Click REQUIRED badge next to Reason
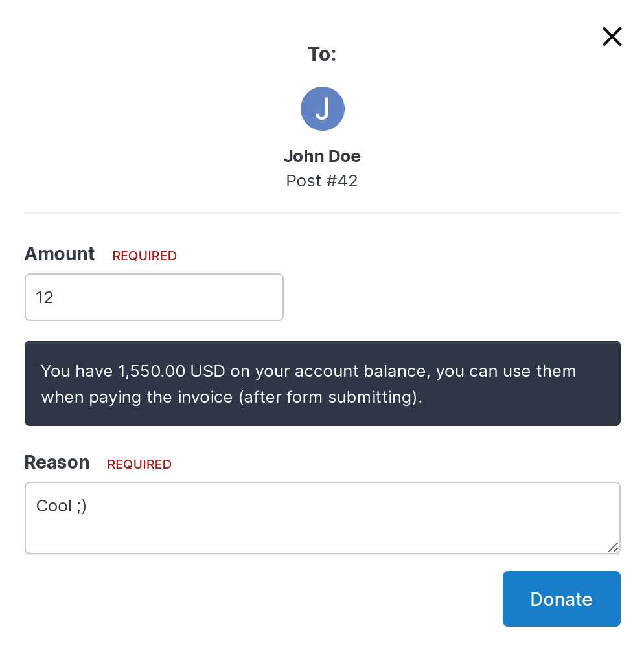This screenshot has width=644, height=650. [139, 464]
